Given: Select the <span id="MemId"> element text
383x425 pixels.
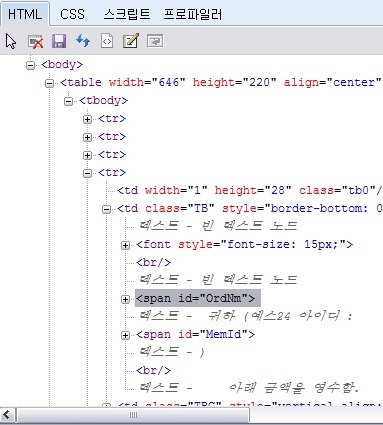Looking at the screenshot, I should 195,334.
